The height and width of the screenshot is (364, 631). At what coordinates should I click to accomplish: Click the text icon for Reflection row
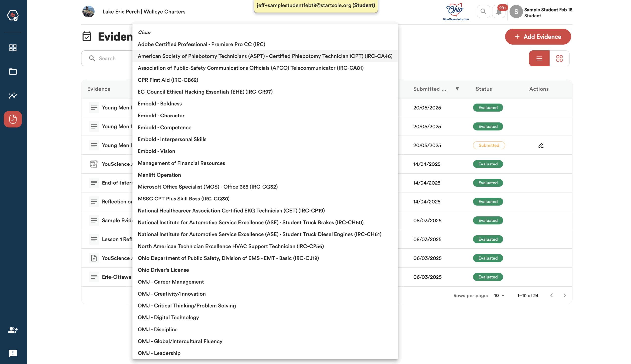tap(94, 201)
